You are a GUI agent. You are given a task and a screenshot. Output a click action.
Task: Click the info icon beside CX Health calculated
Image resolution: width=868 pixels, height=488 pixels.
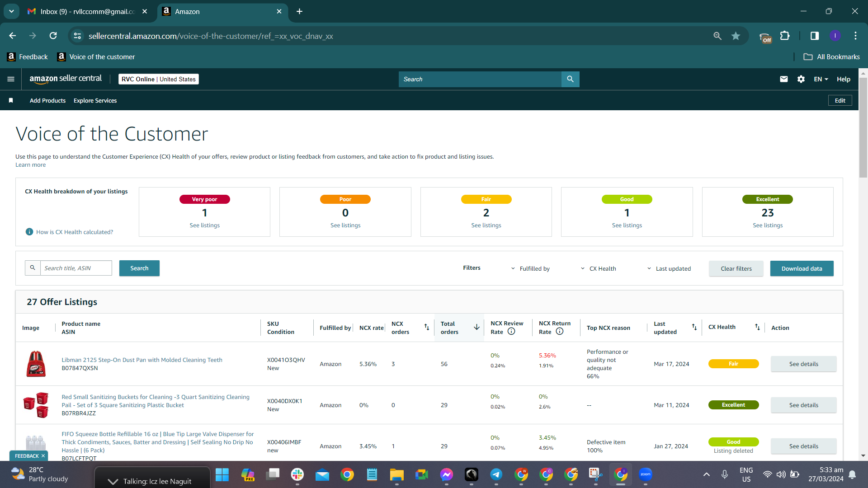point(29,232)
